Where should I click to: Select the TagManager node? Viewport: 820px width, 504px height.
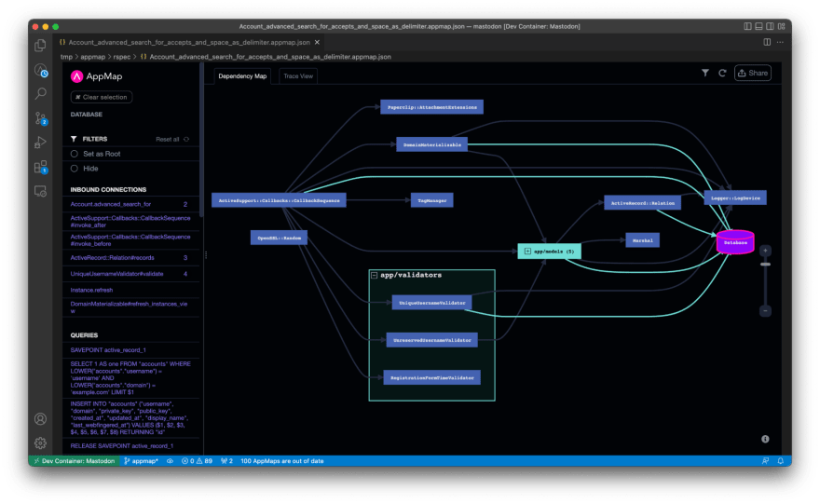(432, 200)
